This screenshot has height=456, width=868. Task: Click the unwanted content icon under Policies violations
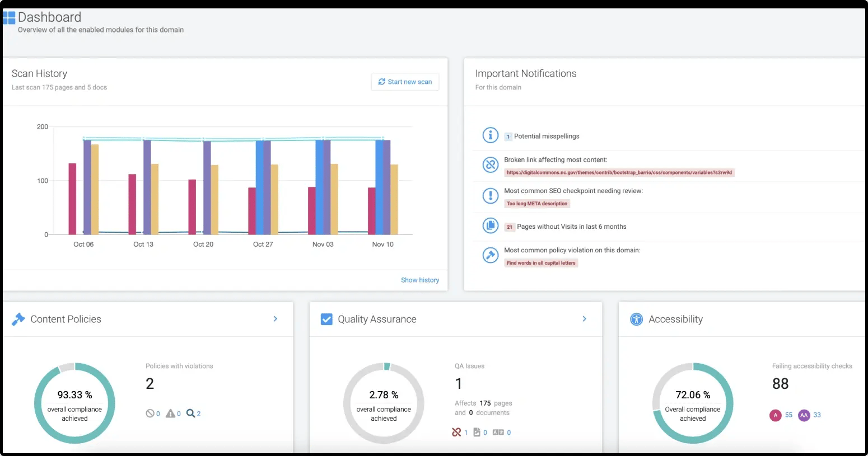[150, 413]
